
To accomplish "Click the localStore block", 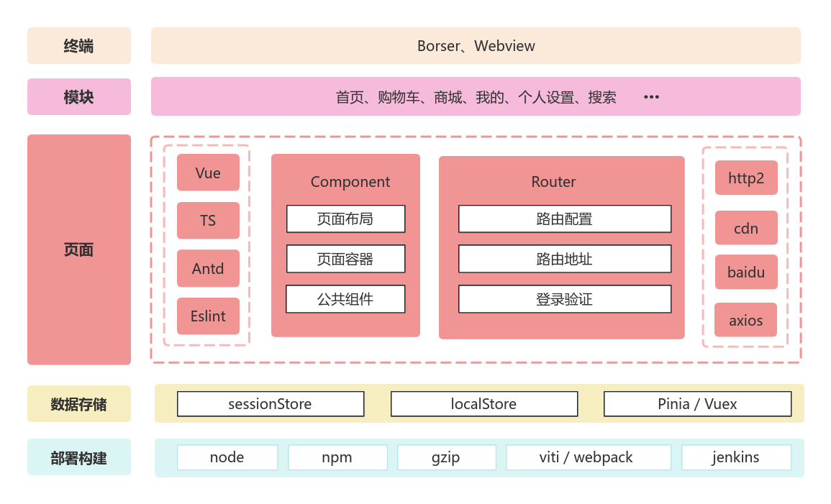I will point(484,404).
